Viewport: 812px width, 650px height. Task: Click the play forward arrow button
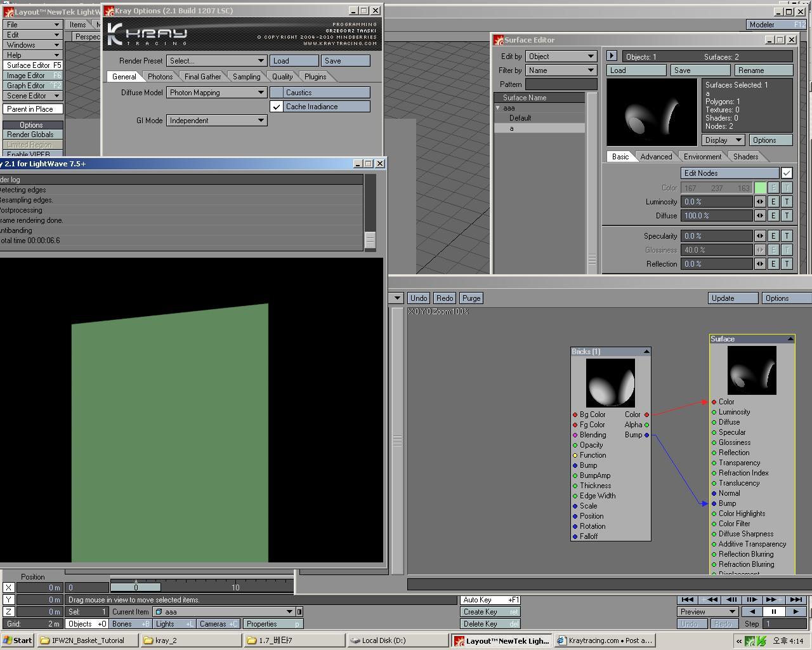click(x=796, y=612)
